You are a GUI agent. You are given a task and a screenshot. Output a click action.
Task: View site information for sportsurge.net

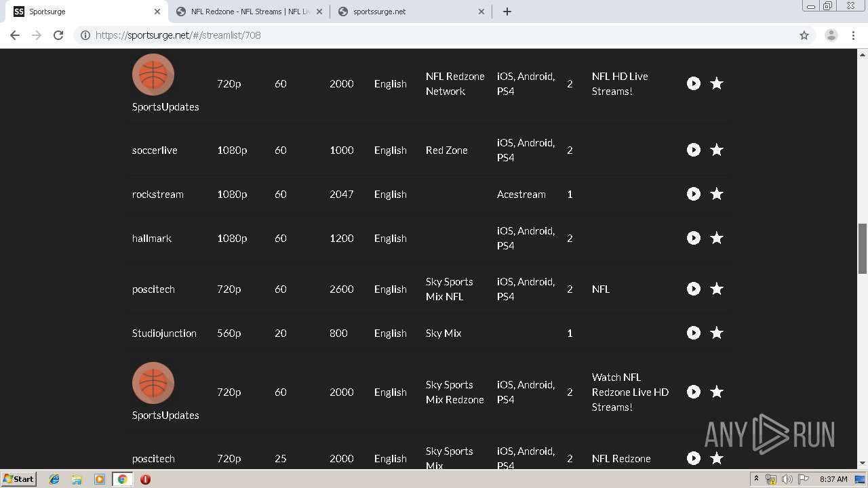click(85, 35)
